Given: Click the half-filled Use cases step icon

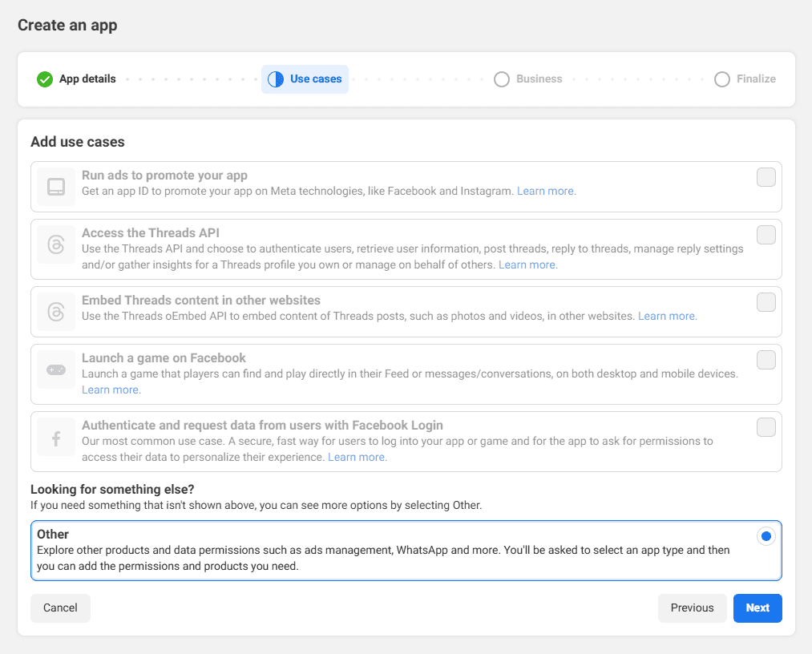Looking at the screenshot, I should (276, 79).
